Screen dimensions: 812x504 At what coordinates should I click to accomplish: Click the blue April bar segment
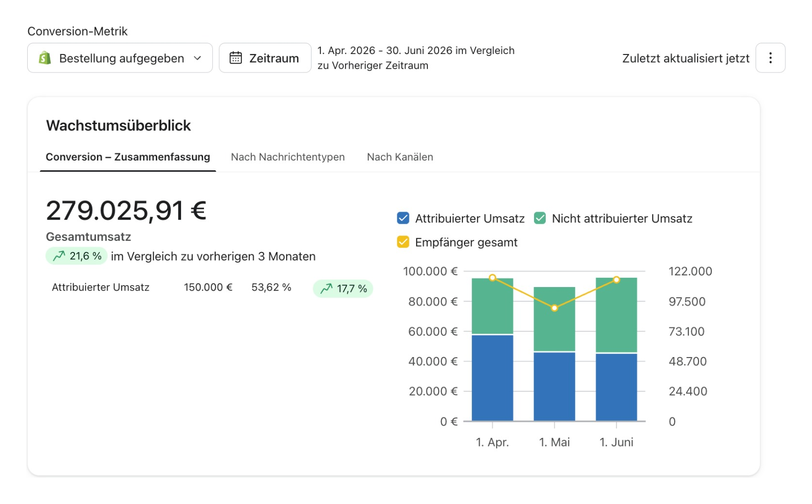click(492, 378)
